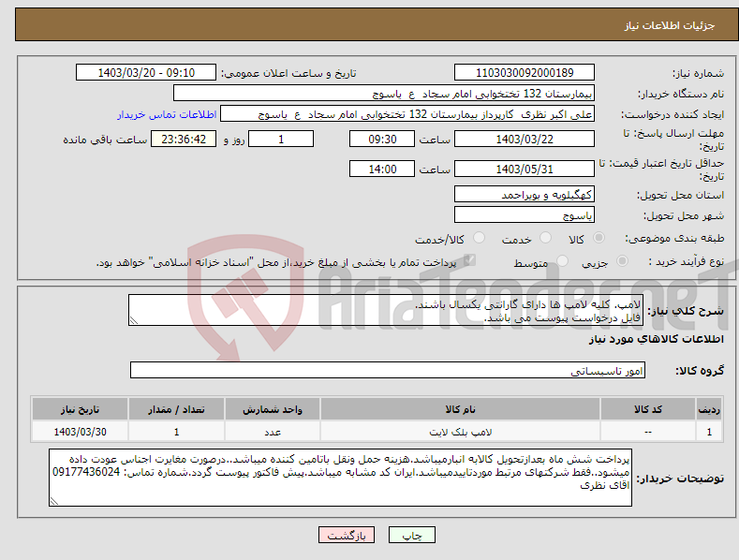Click the کد کالا column header
The width and height of the screenshot is (739, 560).
pos(648,409)
